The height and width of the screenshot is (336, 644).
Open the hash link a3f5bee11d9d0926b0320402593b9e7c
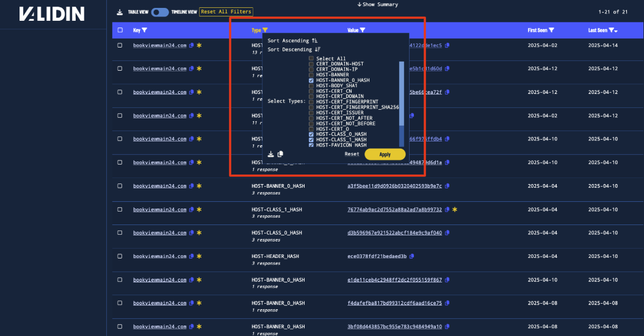click(x=395, y=186)
